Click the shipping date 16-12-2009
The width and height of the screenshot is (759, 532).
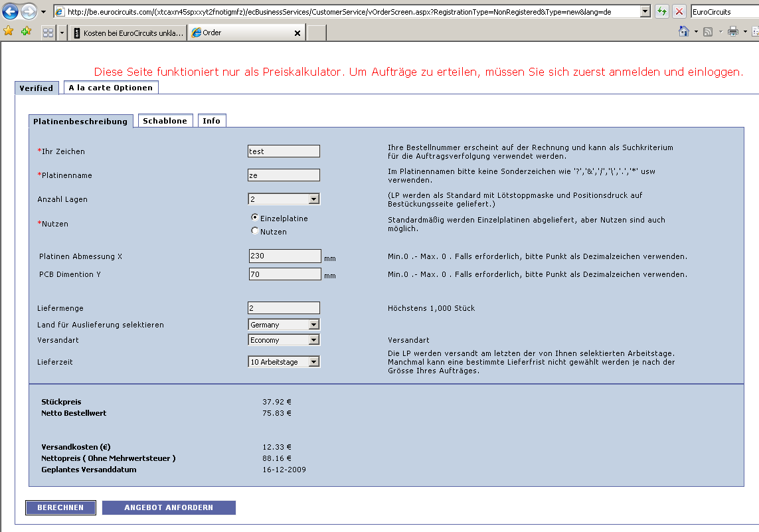(x=284, y=470)
